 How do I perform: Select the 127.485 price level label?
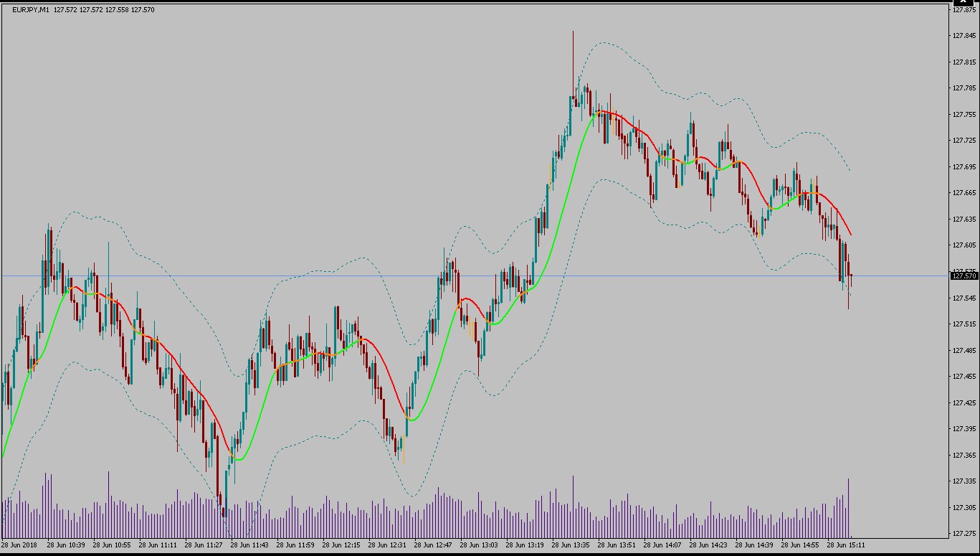pos(965,350)
